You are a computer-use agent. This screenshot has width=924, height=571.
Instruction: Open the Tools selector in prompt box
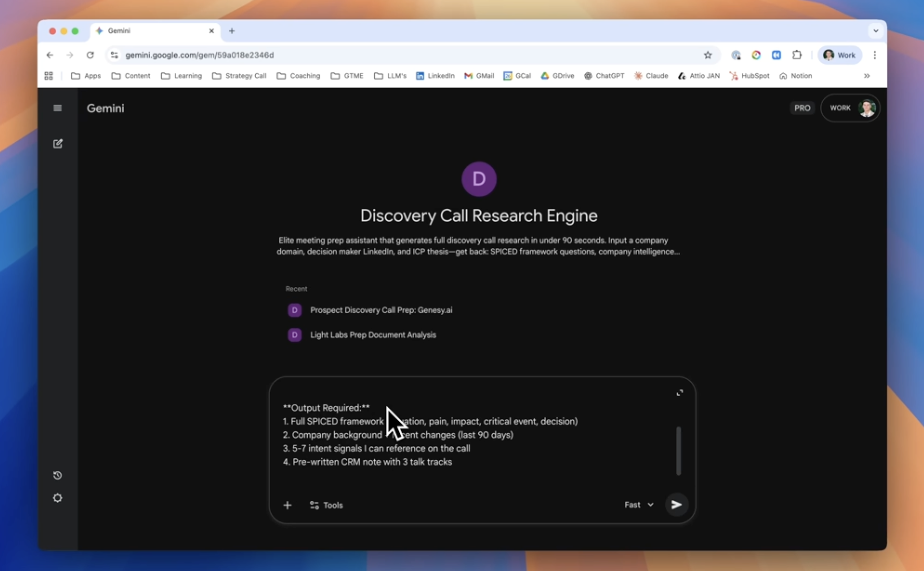(326, 505)
